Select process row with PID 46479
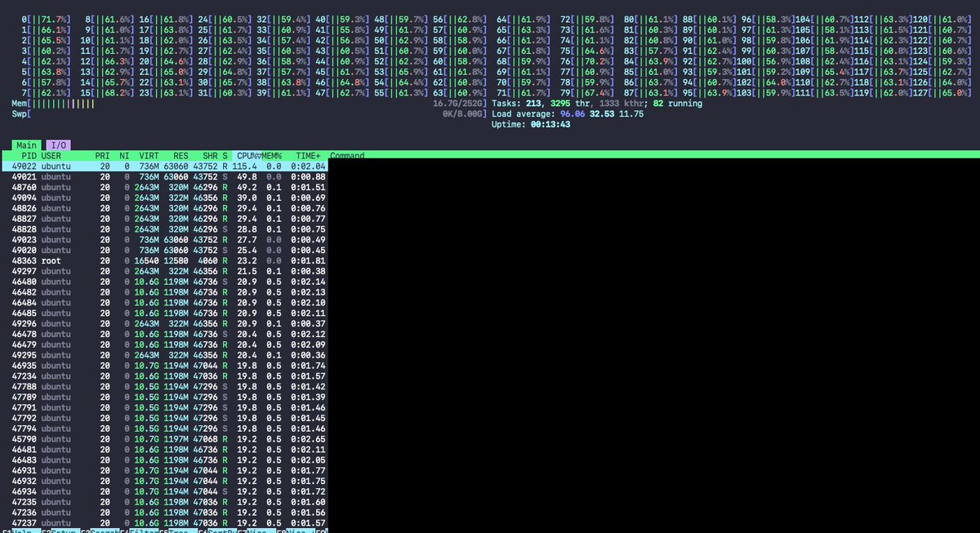Image resolution: width=980 pixels, height=533 pixels. [163, 345]
